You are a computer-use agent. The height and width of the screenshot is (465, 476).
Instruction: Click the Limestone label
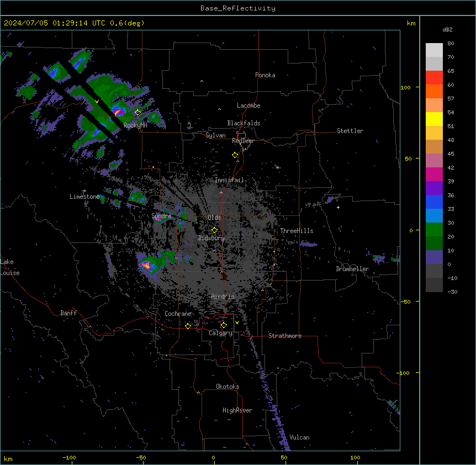84,197
